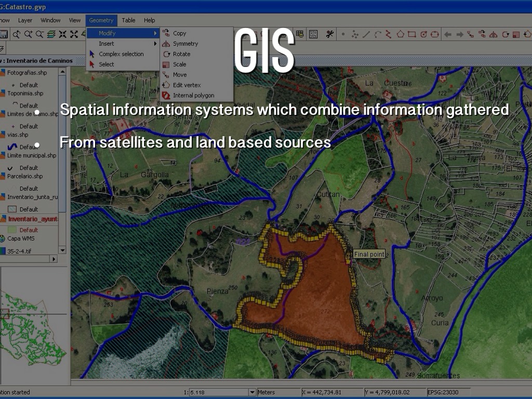This screenshot has height=399, width=532.
Task: Click the undo left arrow icon
Action: pyautogui.click(x=448, y=34)
